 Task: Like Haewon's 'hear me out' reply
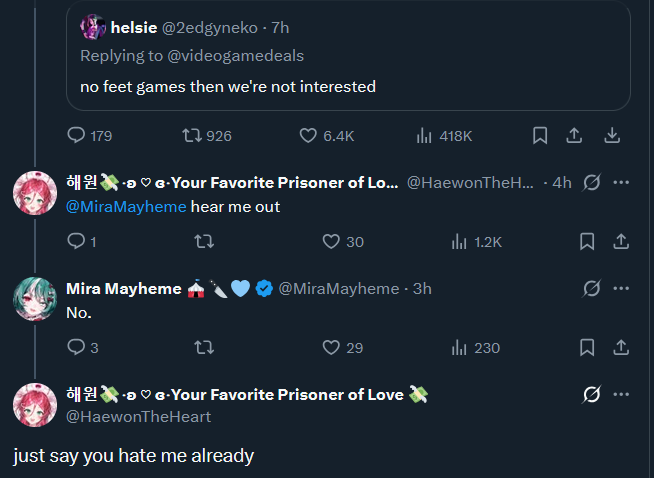(332, 241)
